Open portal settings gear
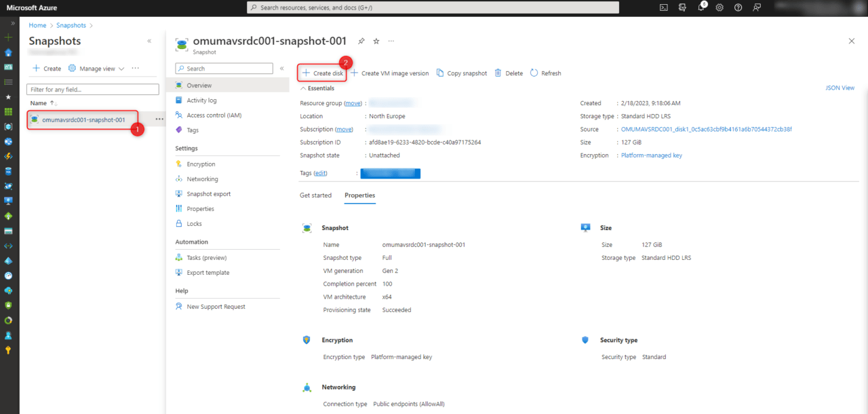 pos(720,7)
